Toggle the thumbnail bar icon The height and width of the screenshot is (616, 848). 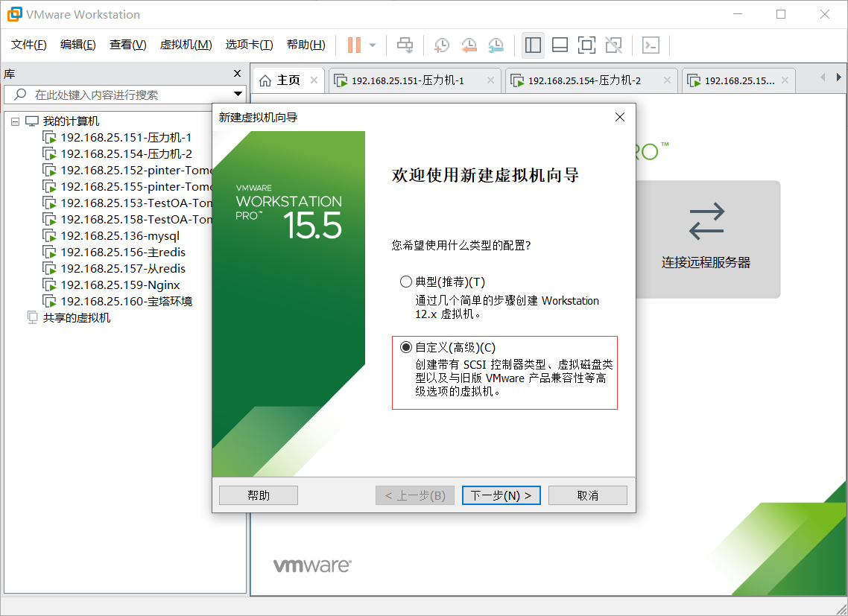coord(560,45)
